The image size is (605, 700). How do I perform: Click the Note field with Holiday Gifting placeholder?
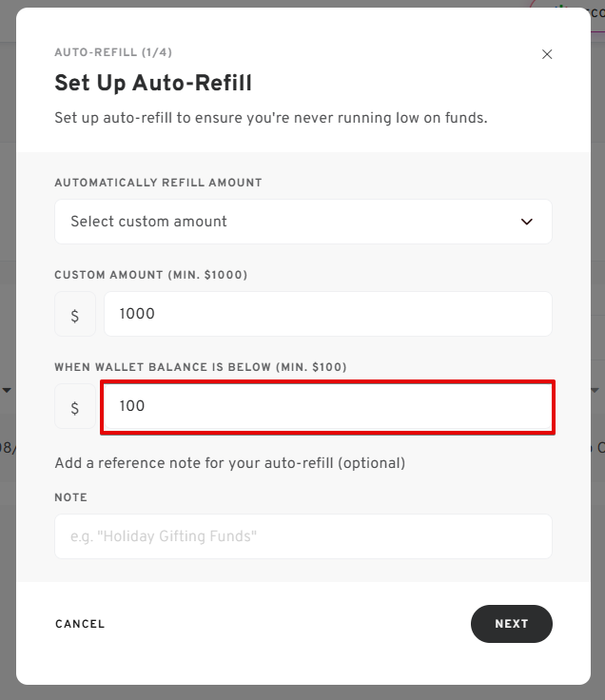[302, 536]
